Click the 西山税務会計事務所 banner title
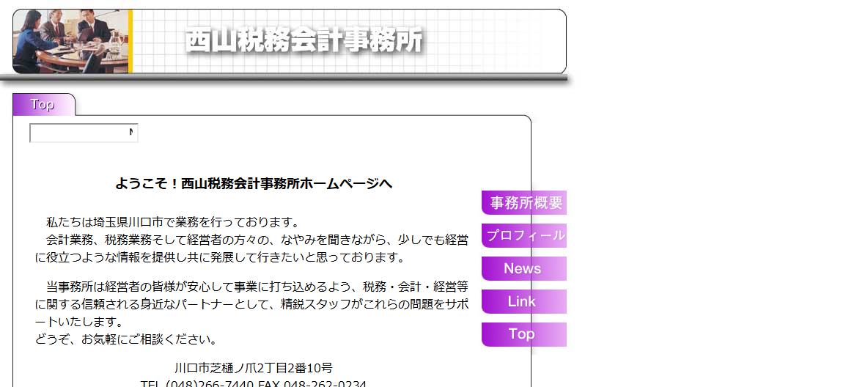868x387 pixels. coord(304,40)
